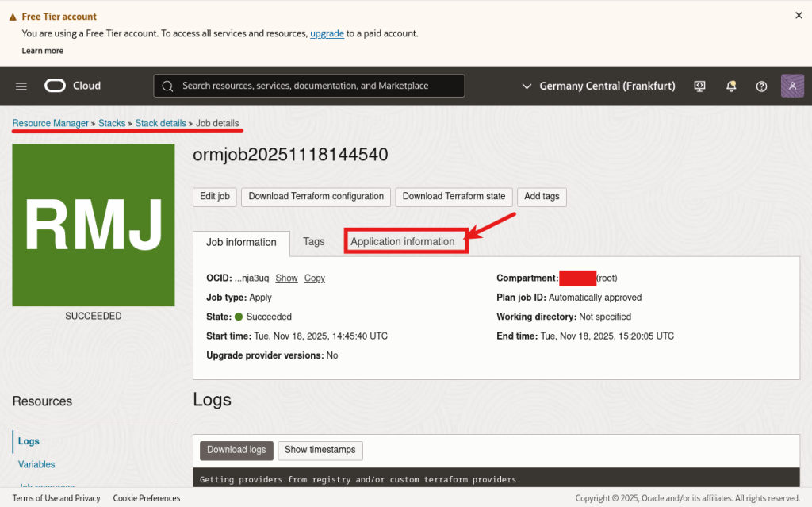The width and height of the screenshot is (812, 507).
Task: Click the Job details breadcrumb text
Action: [217, 123]
